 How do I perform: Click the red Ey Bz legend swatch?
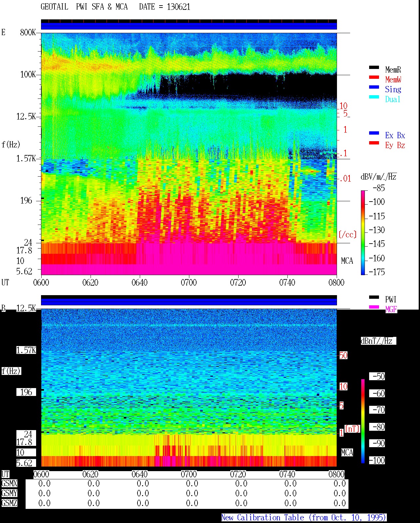pyautogui.click(x=374, y=143)
